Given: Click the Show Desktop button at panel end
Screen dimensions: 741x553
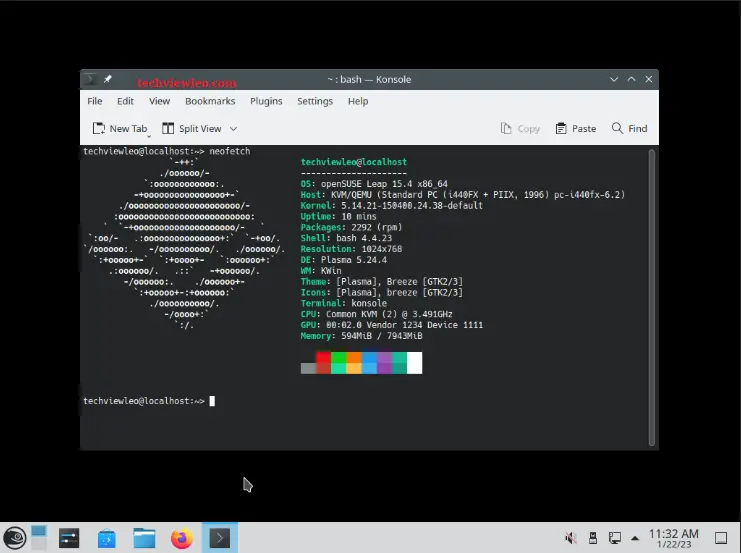Looking at the screenshot, I should [x=721, y=538].
